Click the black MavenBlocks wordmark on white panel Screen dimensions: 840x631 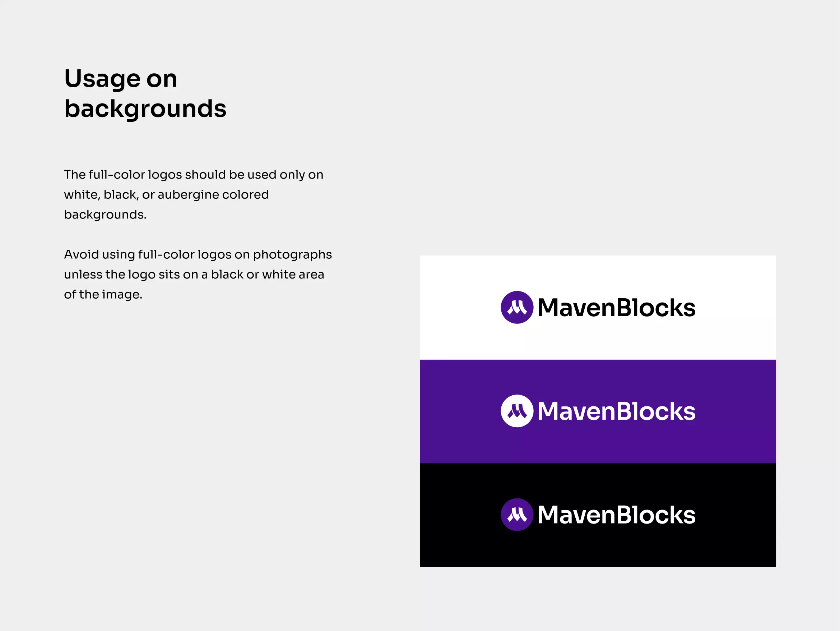(616, 308)
